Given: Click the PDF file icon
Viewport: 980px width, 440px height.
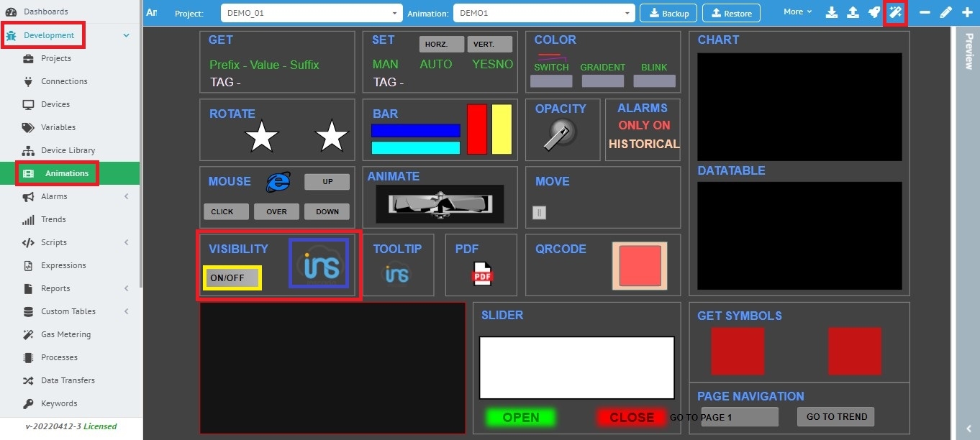Looking at the screenshot, I should tap(482, 274).
